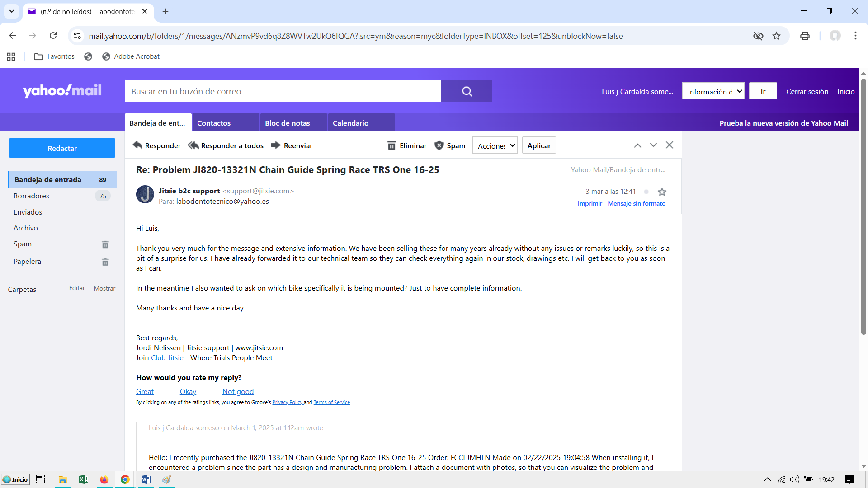Bookmark this page with star icon
Viewport: 868px width, 488px height.
pos(777,36)
